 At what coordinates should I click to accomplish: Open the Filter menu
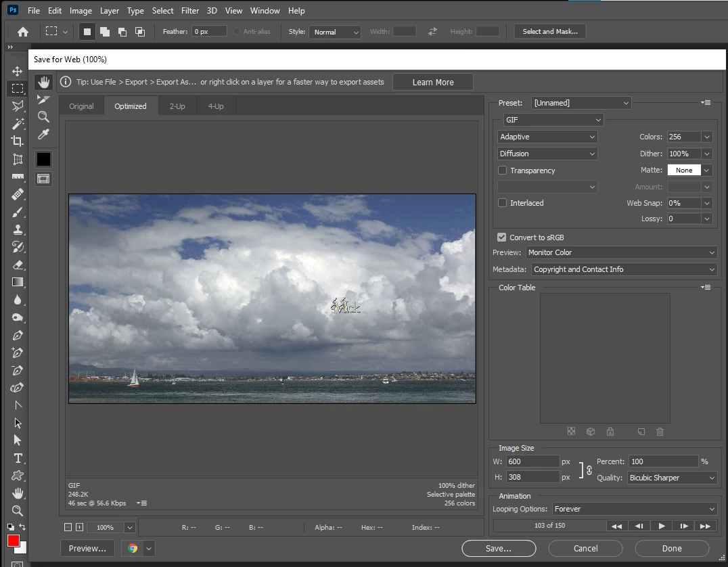point(190,11)
